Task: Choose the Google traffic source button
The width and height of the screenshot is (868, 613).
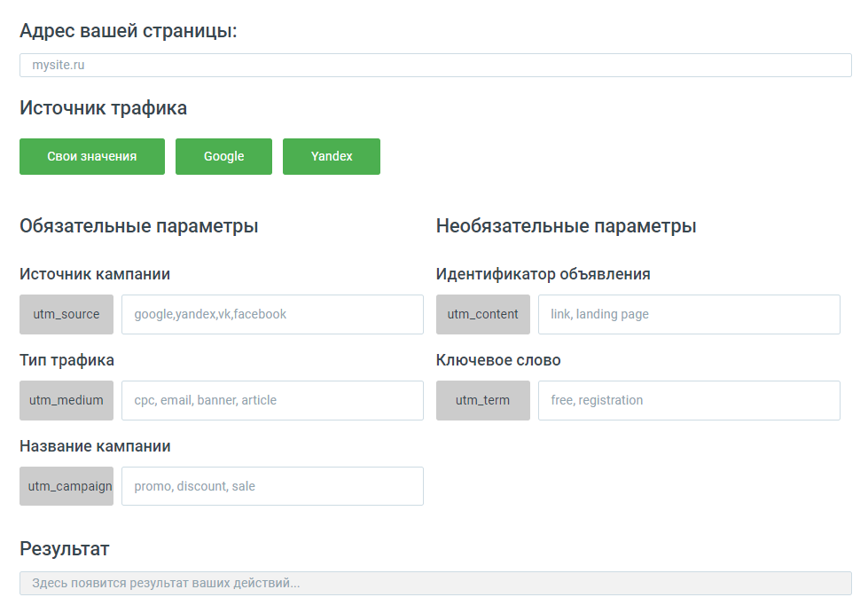Action: [223, 156]
